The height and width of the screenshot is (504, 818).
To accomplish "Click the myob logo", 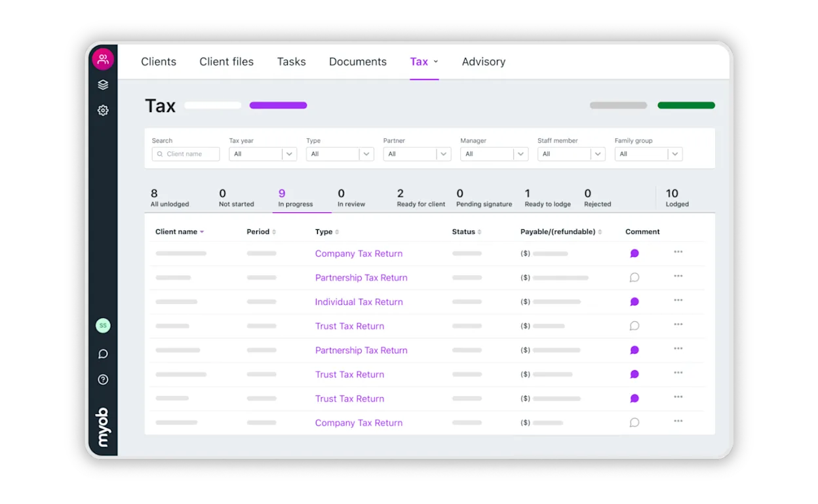I will tap(103, 427).
